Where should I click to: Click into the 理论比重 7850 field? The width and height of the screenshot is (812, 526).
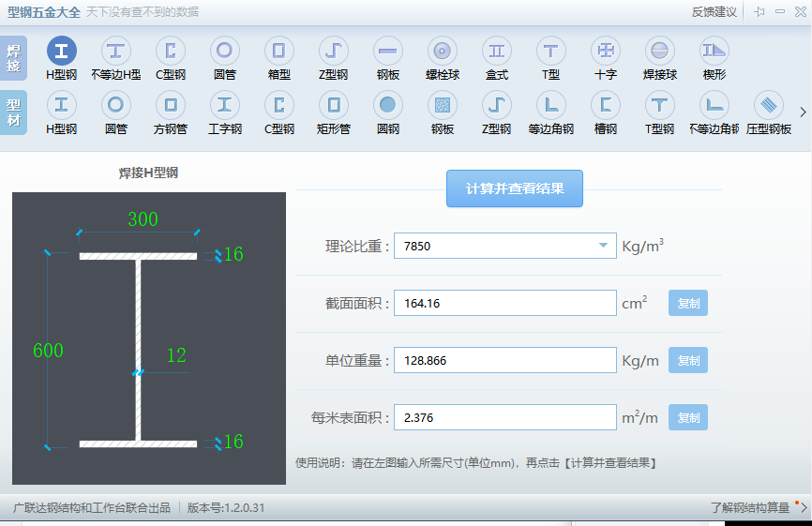pos(504,246)
